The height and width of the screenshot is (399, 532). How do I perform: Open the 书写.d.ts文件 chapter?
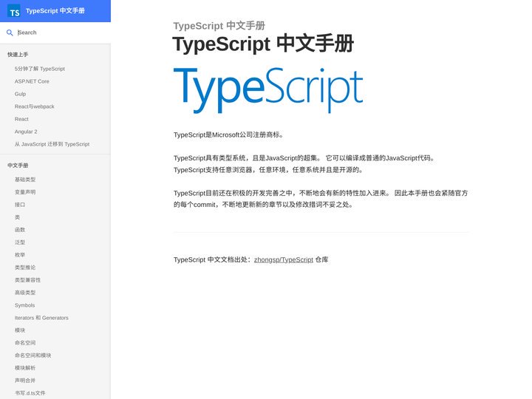tap(30, 393)
